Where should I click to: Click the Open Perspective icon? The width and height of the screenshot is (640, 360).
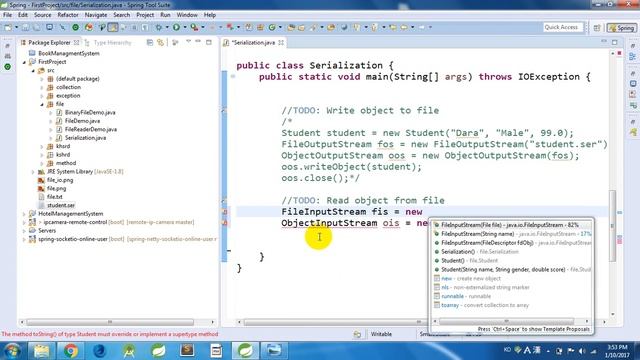[x=597, y=28]
